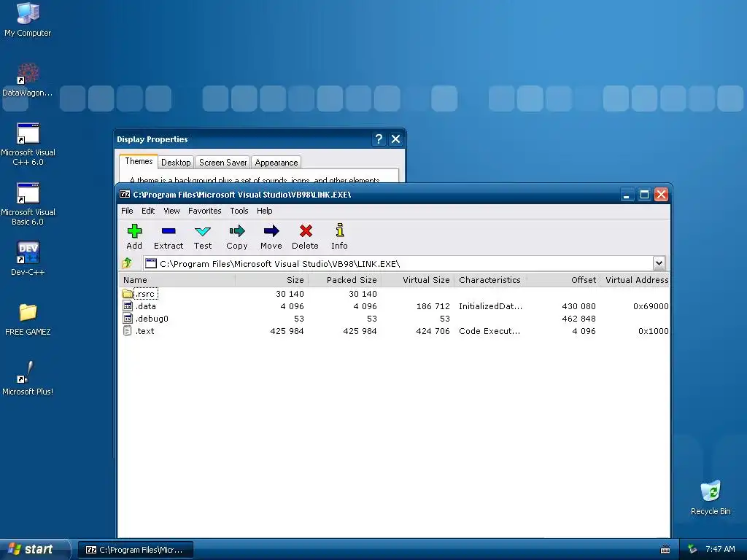Click the tray keyboard icon
The height and width of the screenshot is (560, 747).
point(665,550)
